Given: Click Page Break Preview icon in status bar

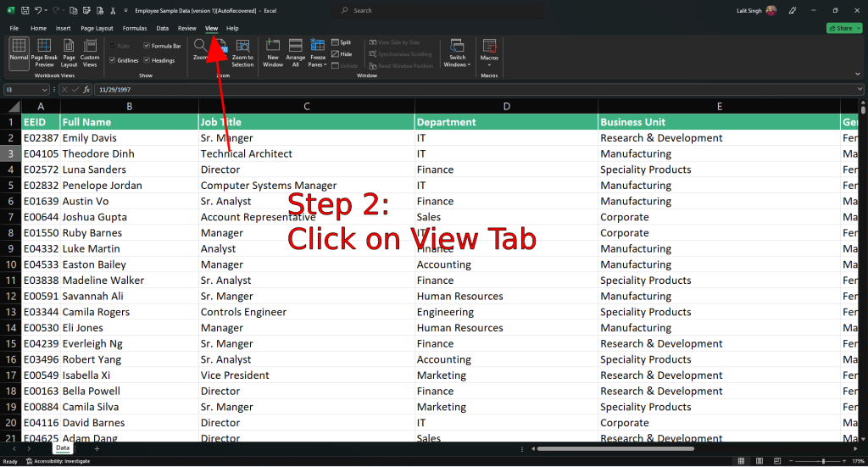Looking at the screenshot, I should tap(777, 461).
